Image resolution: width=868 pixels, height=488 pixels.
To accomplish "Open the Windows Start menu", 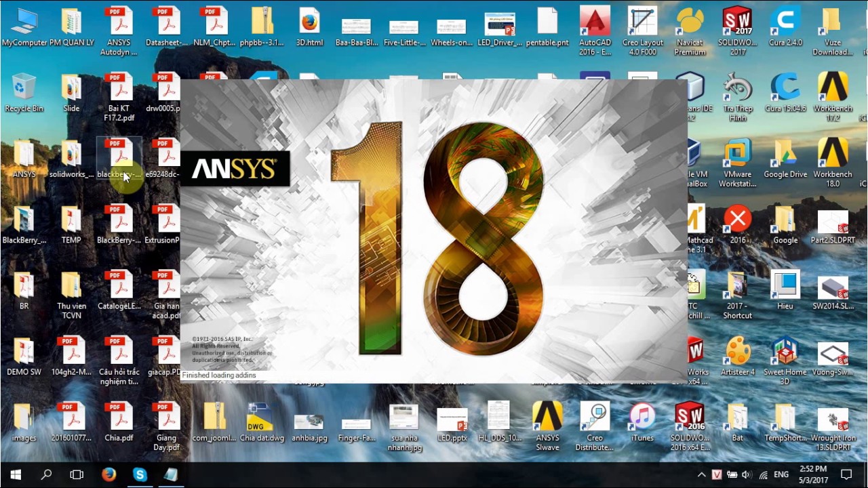I will coord(15,474).
